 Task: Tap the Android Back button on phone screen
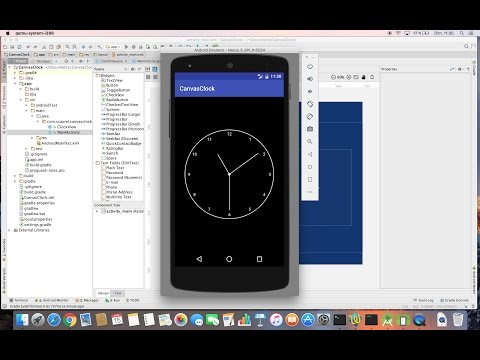199,259
